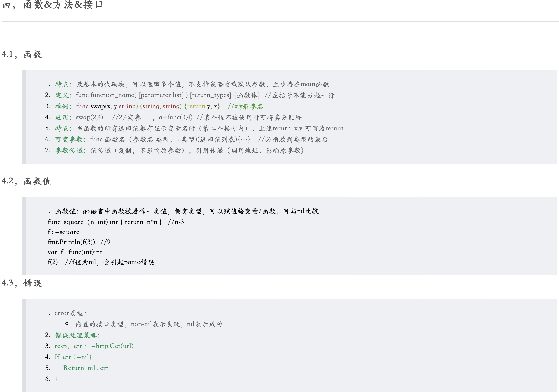The image size is (559, 392).
Task: Click the f:=square code line
Action: pyautogui.click(x=63, y=232)
